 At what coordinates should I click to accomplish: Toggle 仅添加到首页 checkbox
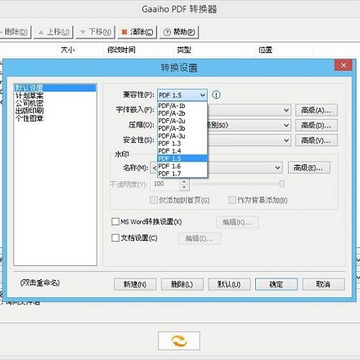(154, 200)
